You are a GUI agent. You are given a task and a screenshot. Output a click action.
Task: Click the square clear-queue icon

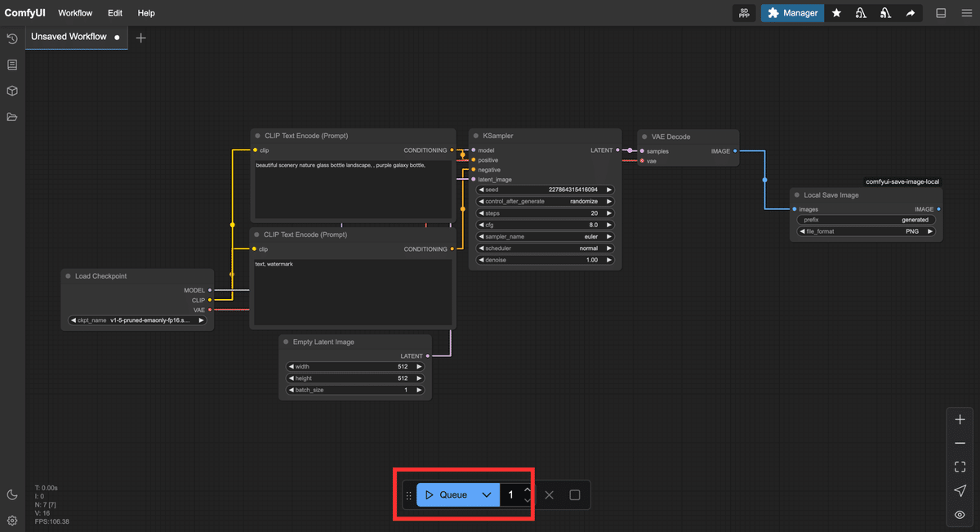tap(575, 494)
